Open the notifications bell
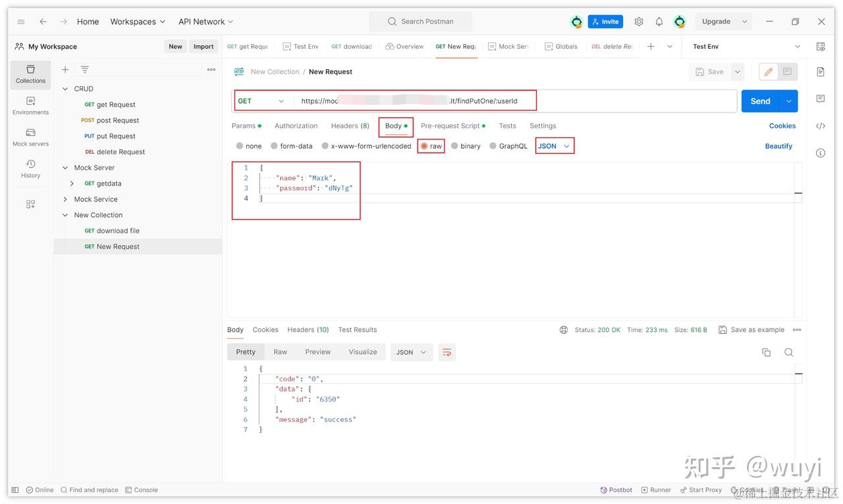 pyautogui.click(x=659, y=22)
